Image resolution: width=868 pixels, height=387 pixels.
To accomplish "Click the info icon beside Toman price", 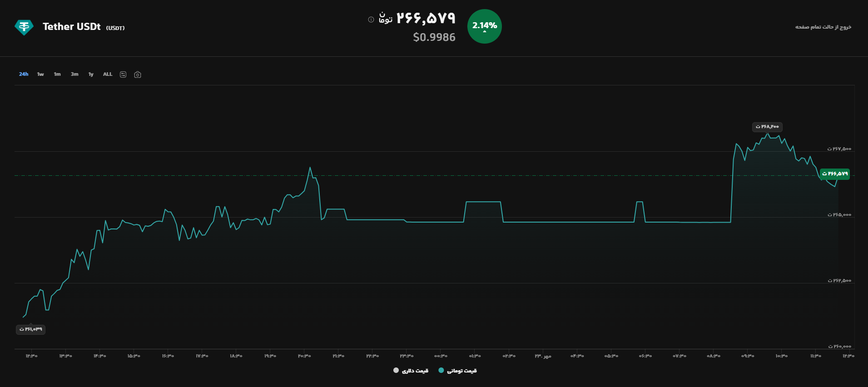I will [x=371, y=20].
